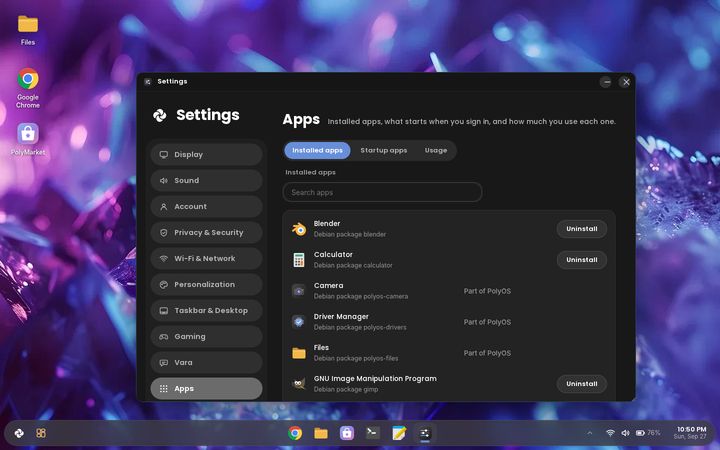Switch to the Installed apps tab
Viewport: 720px width, 450px height.
coord(317,151)
